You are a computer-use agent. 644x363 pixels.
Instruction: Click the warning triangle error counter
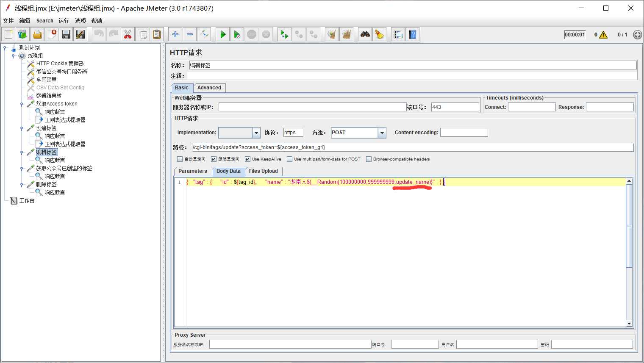[x=603, y=35]
